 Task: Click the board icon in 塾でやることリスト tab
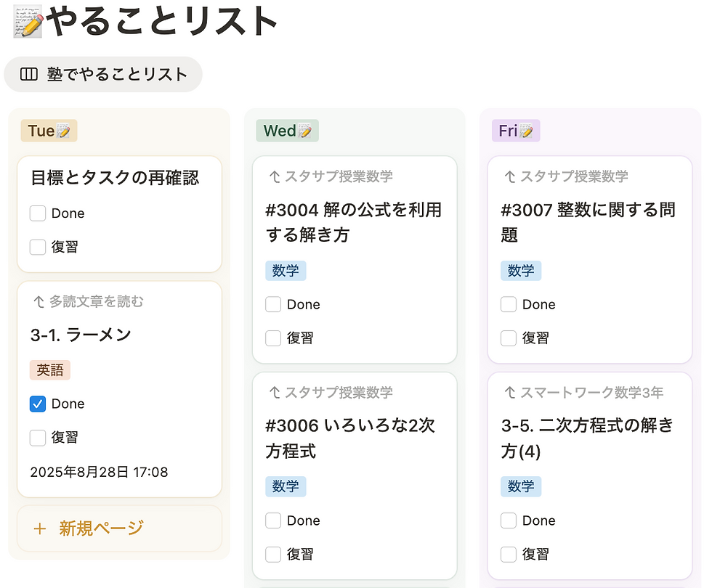coord(29,74)
